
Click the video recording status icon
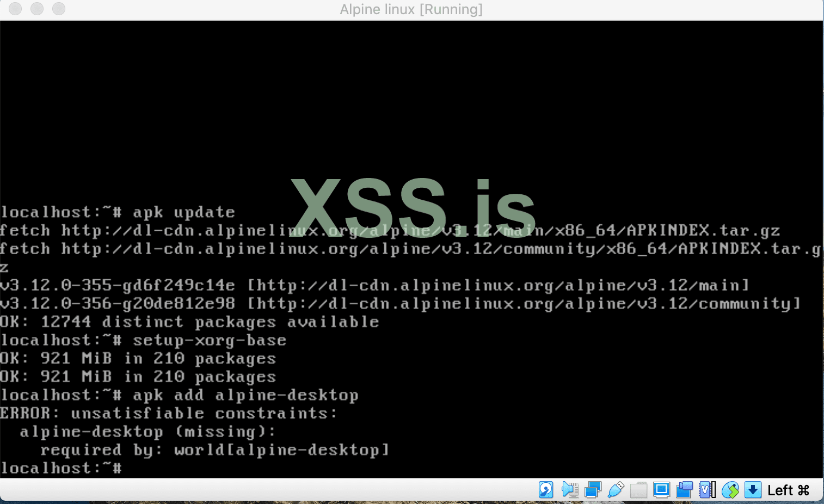[x=684, y=490]
